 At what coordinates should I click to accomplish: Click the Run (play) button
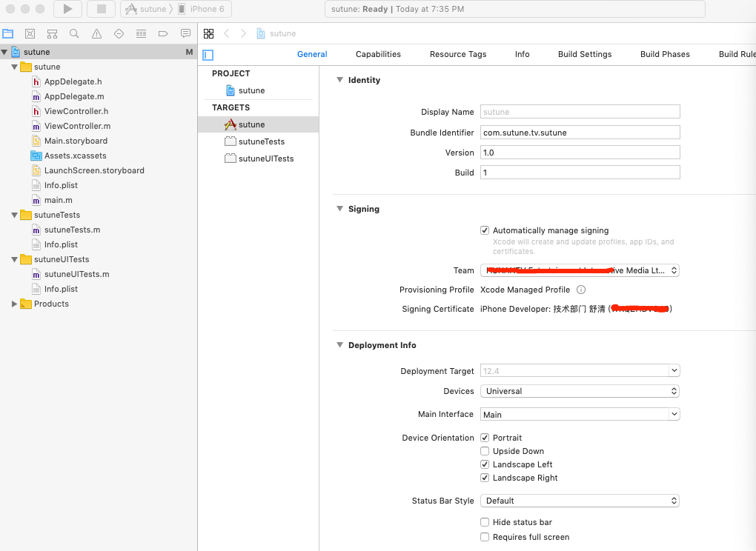pyautogui.click(x=67, y=9)
